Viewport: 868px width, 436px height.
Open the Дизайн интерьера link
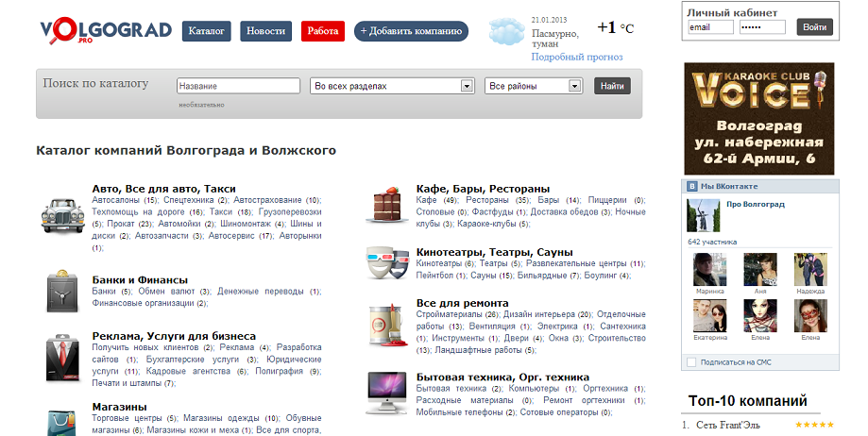point(539,314)
